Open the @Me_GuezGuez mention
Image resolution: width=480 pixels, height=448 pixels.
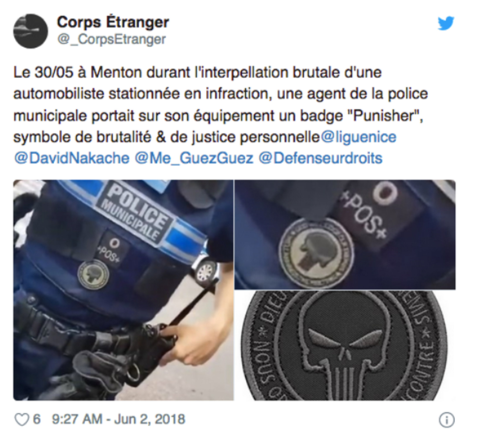[194, 158]
